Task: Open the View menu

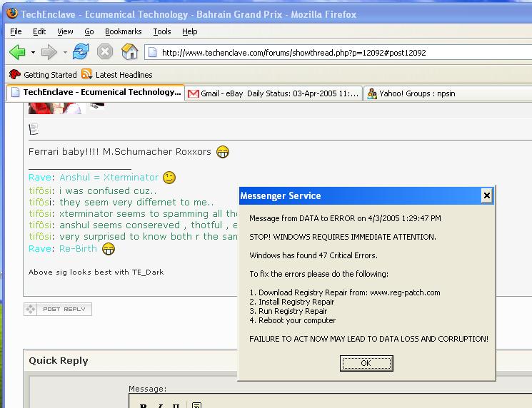Action: (65, 31)
